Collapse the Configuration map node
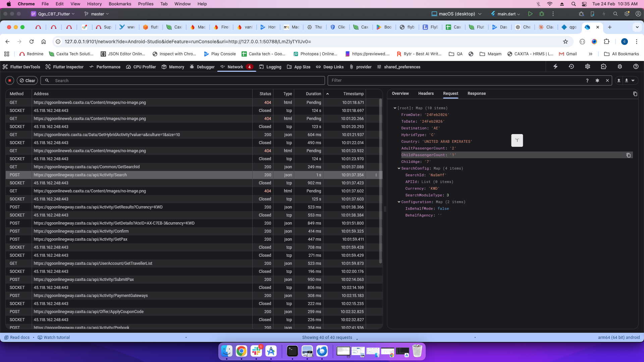Image resolution: width=644 pixels, height=362 pixels. click(x=399, y=202)
